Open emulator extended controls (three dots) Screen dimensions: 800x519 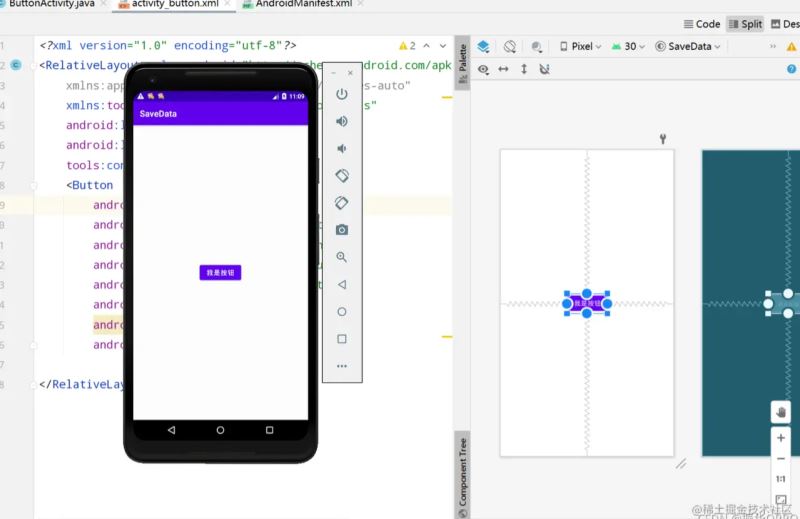coord(342,366)
